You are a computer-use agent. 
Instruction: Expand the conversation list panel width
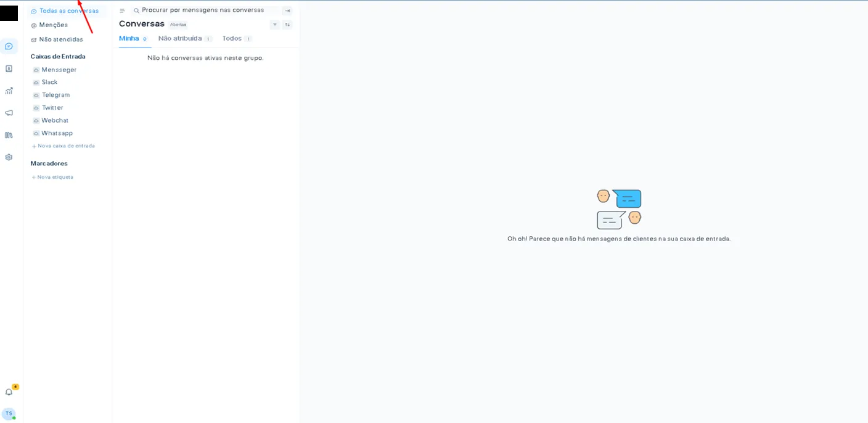tap(287, 10)
